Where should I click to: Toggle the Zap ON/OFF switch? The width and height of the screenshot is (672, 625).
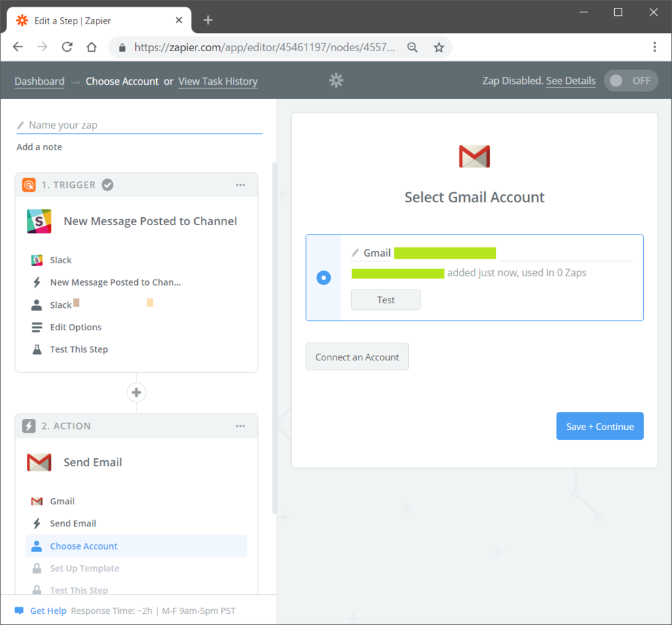tap(631, 81)
